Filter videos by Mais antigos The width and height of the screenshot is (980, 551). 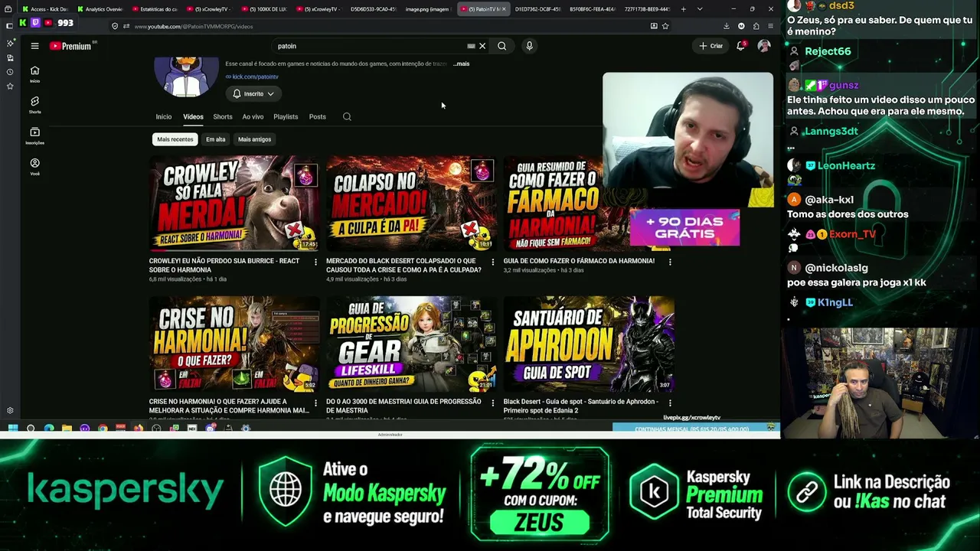(254, 139)
